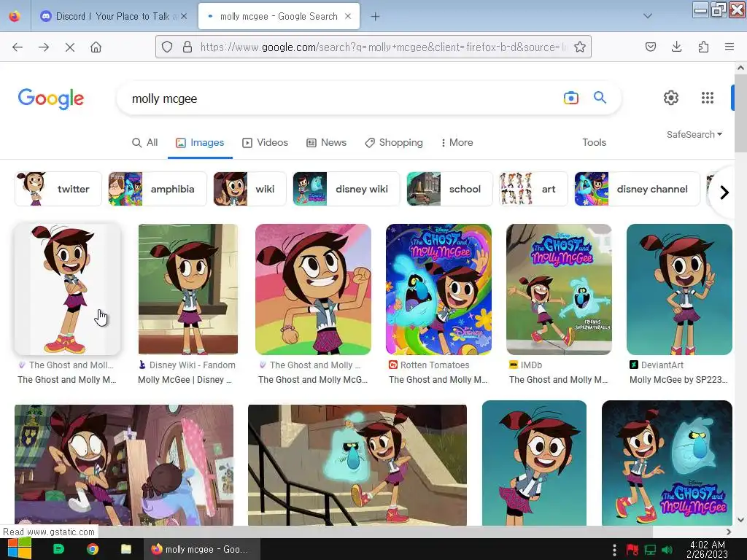The image size is (747, 560).
Task: Open the Rotten Tomatoes image thumbnail
Action: pyautogui.click(x=438, y=289)
